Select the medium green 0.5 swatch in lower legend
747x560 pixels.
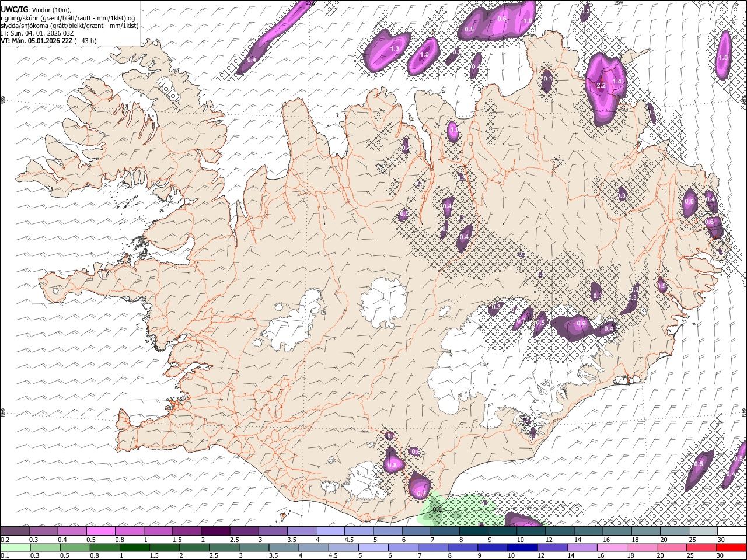[75, 547]
